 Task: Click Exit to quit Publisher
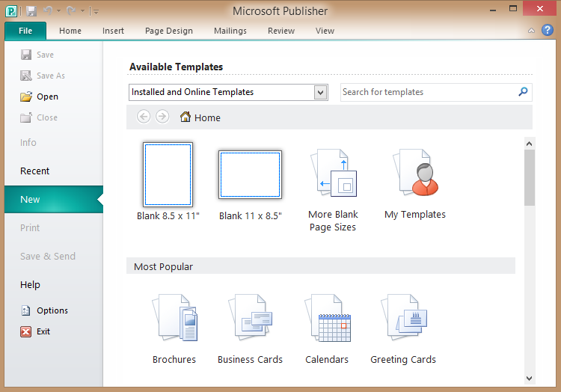click(35, 331)
